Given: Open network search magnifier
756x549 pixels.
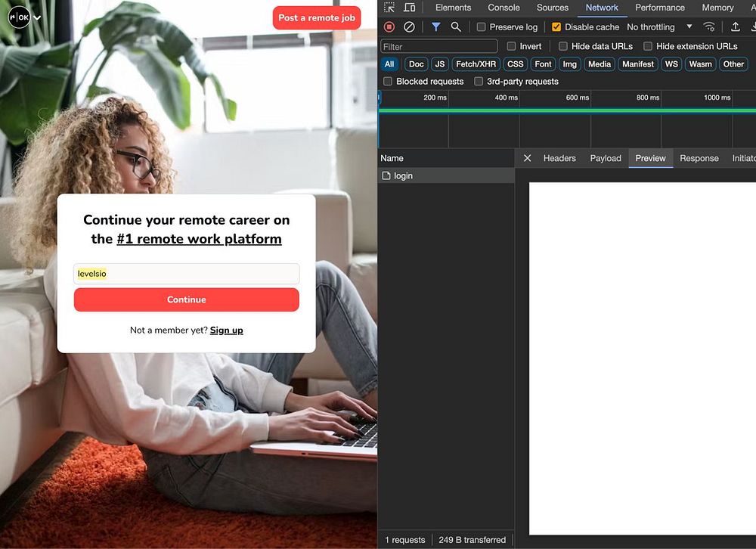Looking at the screenshot, I should [x=456, y=27].
